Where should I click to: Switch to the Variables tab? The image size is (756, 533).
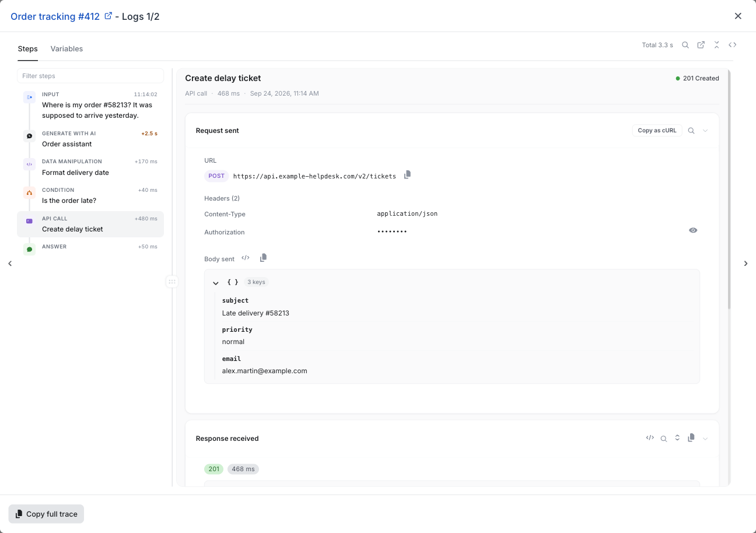pos(66,49)
